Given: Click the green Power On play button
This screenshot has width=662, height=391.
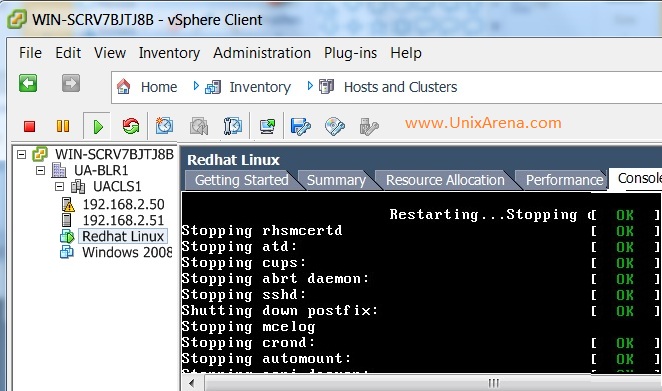Looking at the screenshot, I should [x=98, y=127].
